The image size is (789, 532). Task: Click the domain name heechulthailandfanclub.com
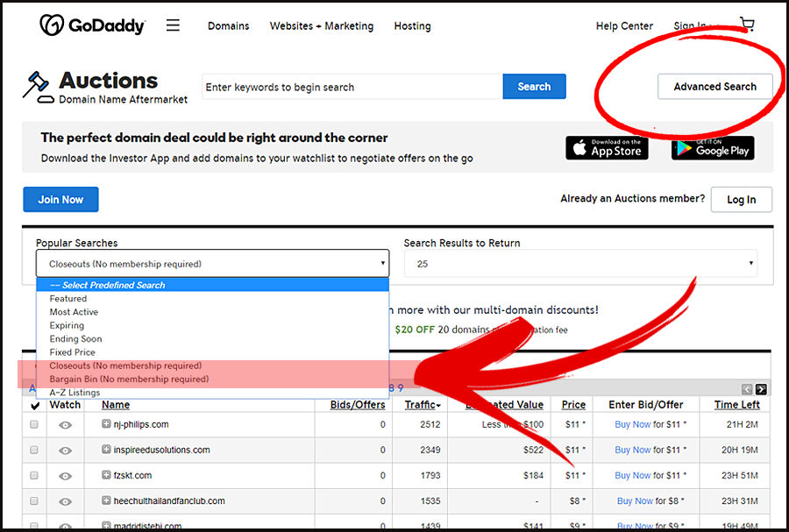click(x=169, y=500)
